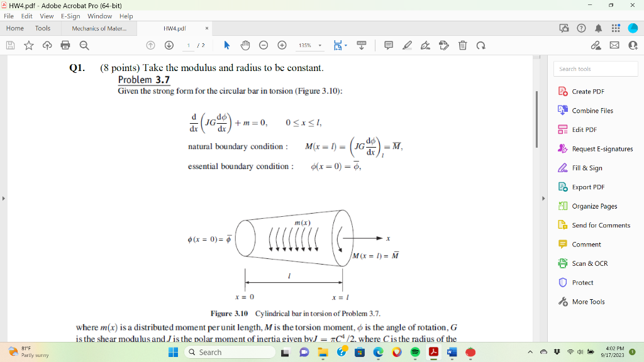Open the E-Sign menu

[x=70, y=16]
